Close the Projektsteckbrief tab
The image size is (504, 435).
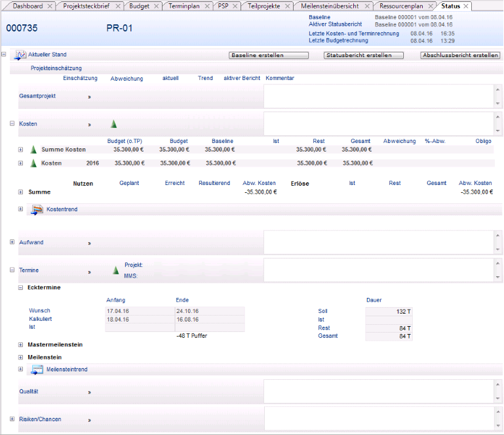[118, 6]
